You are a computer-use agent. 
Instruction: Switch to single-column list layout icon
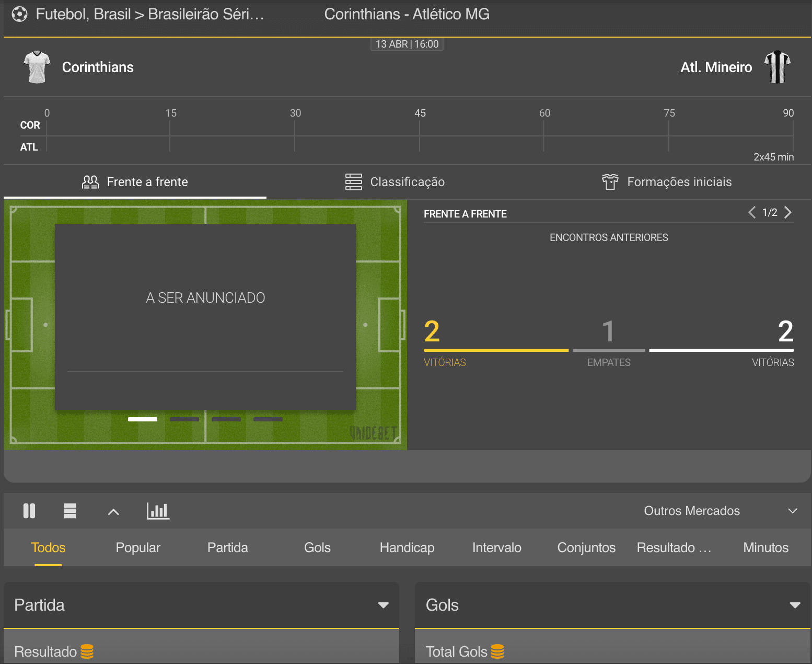pos(70,511)
